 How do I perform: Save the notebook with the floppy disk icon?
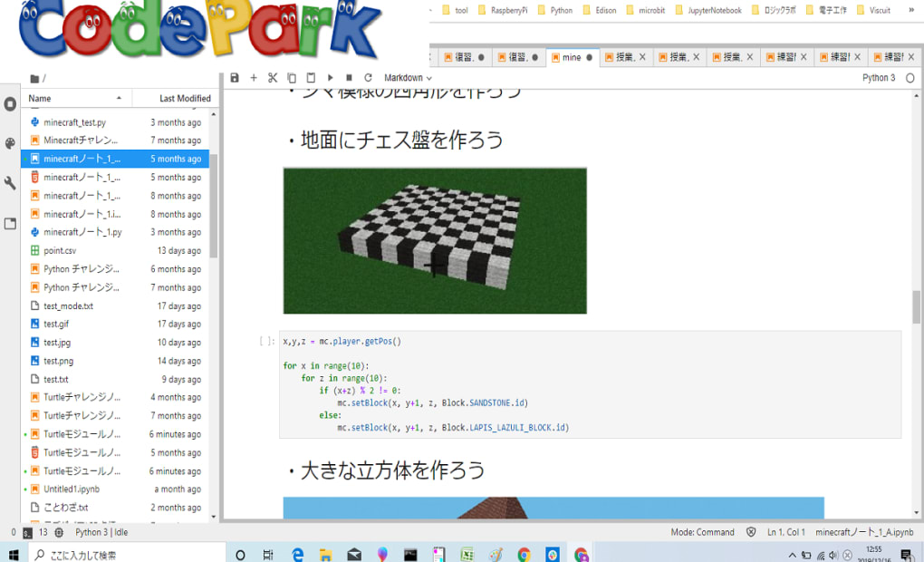235,78
